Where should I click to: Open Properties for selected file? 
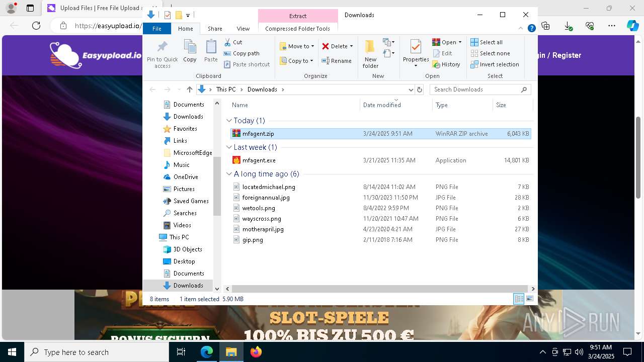click(416, 53)
